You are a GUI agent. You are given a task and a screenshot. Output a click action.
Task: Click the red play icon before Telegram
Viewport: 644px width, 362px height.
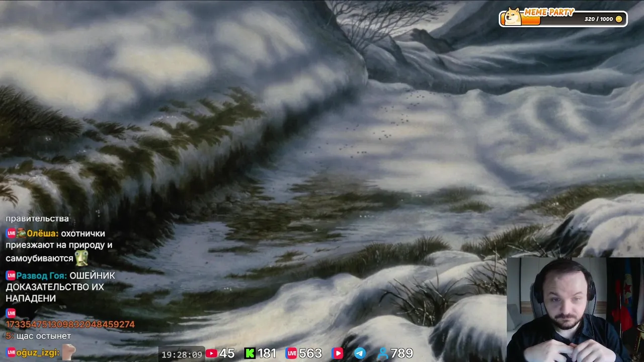(337, 353)
